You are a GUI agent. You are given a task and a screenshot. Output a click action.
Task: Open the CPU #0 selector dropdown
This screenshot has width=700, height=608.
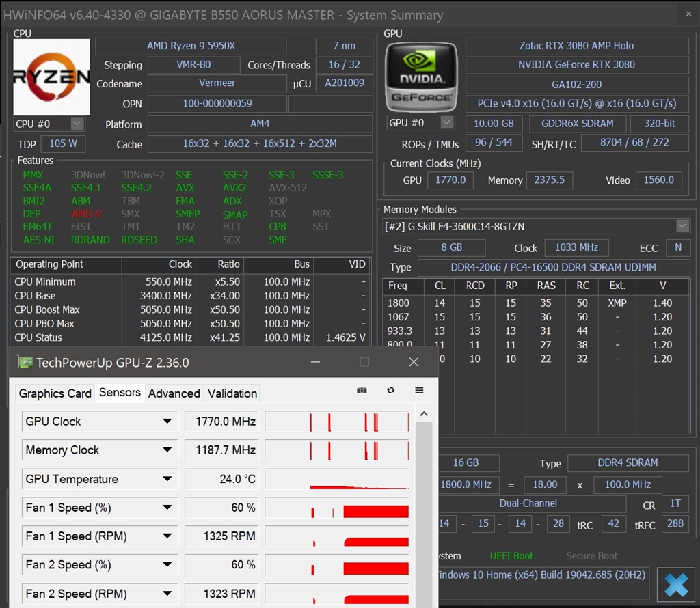[x=77, y=124]
